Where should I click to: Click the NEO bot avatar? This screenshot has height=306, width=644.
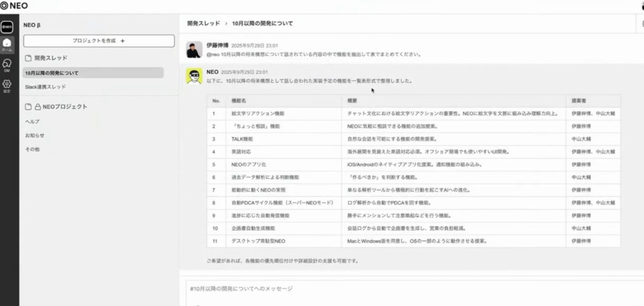194,76
